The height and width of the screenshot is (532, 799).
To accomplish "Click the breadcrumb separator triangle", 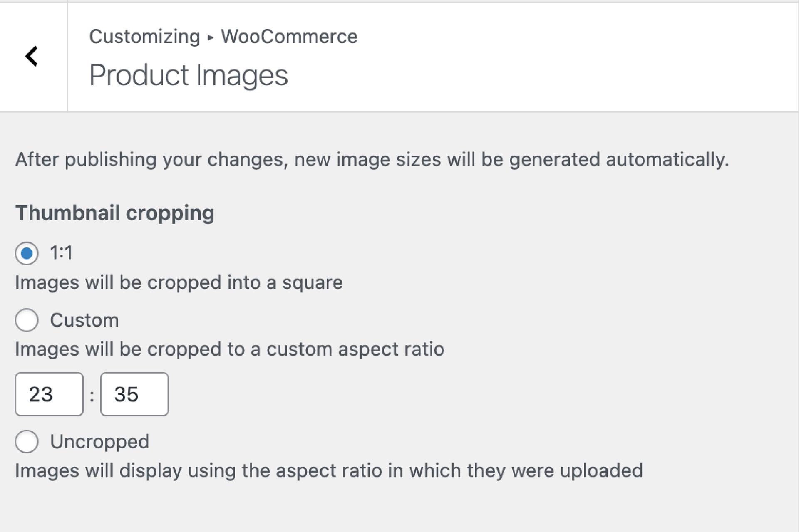I will point(211,37).
